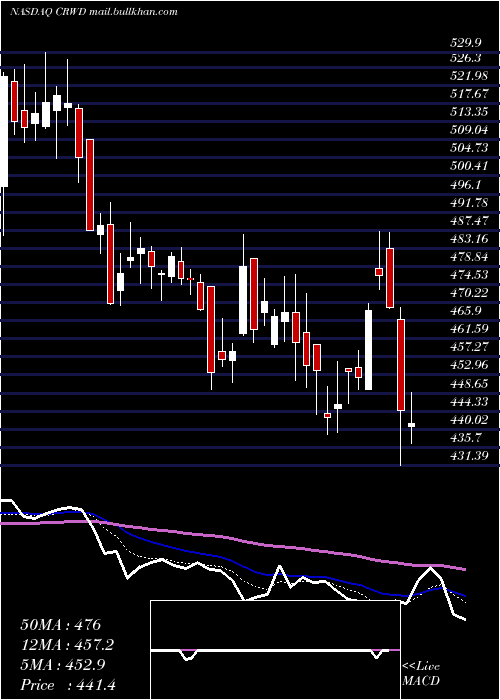Click the 483.16 price axis label

pyautogui.click(x=469, y=239)
